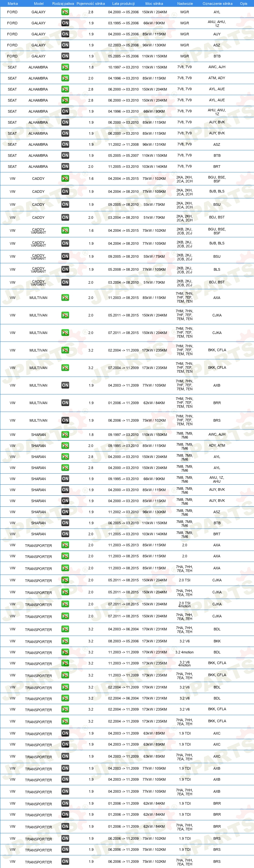The image size is (254, 868).
Task: Click the petrol icon for Transporter 08.2003 BKK
Action: pyautogui.click(x=65, y=641)
